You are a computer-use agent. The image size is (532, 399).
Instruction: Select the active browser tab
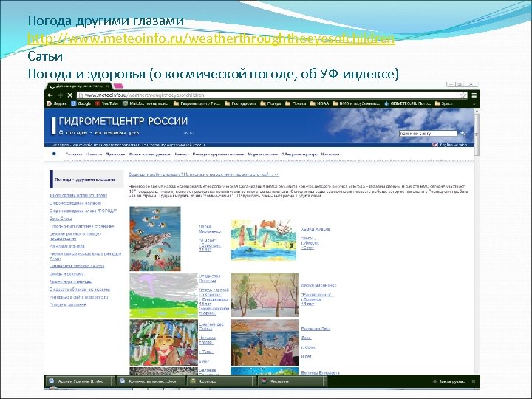point(79,86)
